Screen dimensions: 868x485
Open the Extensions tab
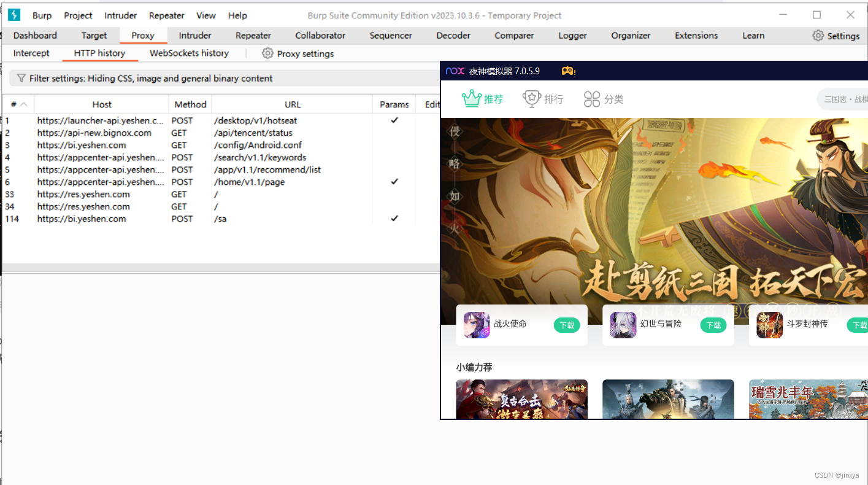pyautogui.click(x=696, y=36)
